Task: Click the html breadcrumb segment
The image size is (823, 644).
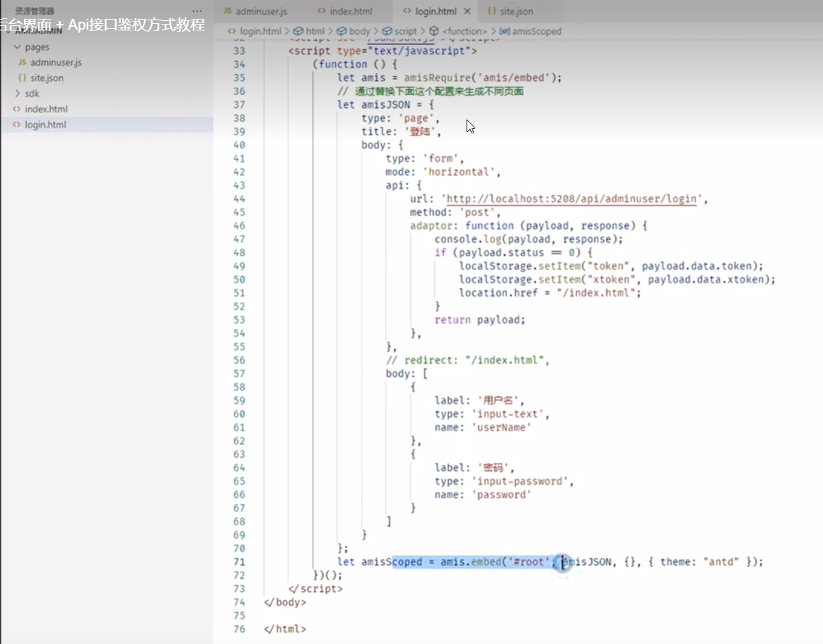Action: click(315, 31)
